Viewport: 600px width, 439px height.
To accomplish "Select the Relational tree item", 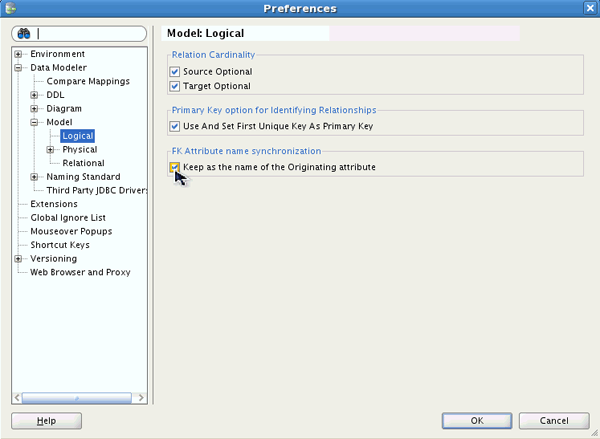I will coord(83,163).
